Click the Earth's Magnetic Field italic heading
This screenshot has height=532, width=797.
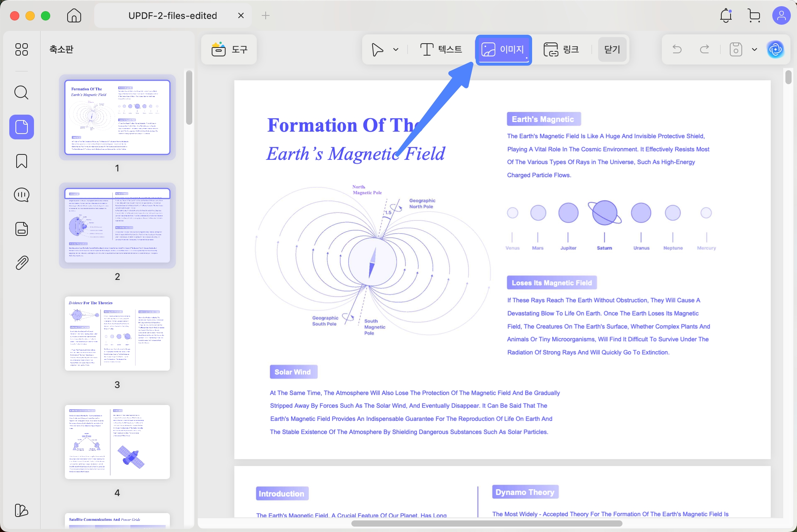(x=356, y=154)
